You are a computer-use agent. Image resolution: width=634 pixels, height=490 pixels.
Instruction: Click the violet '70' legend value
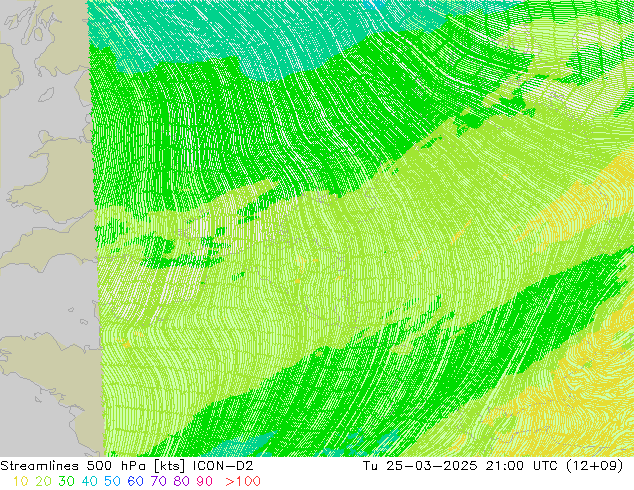coord(158,481)
